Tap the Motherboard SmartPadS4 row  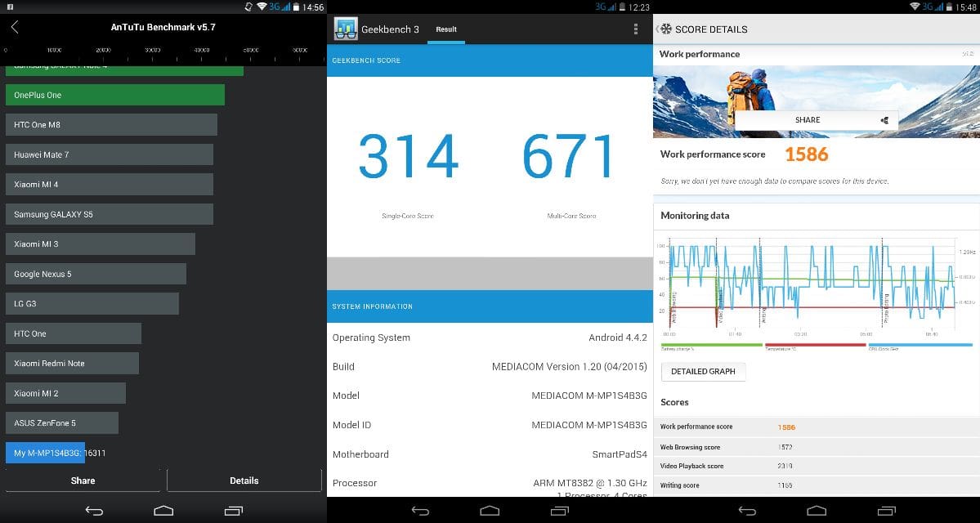490,454
